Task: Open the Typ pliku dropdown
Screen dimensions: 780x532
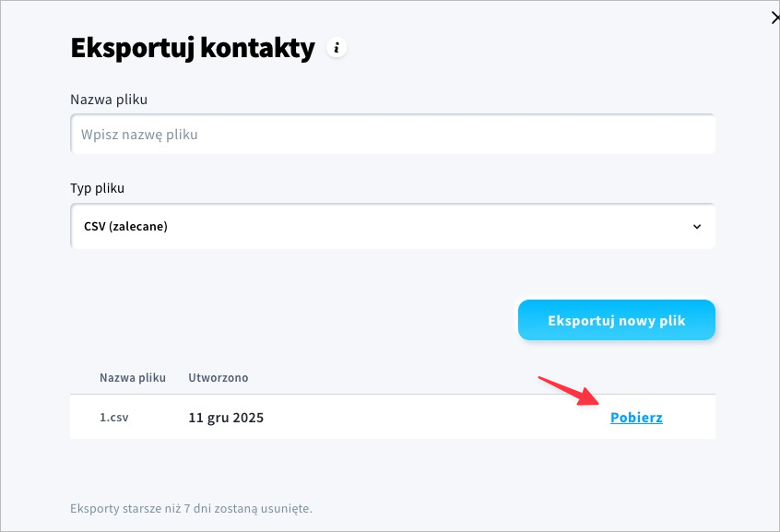Action: pos(393,226)
